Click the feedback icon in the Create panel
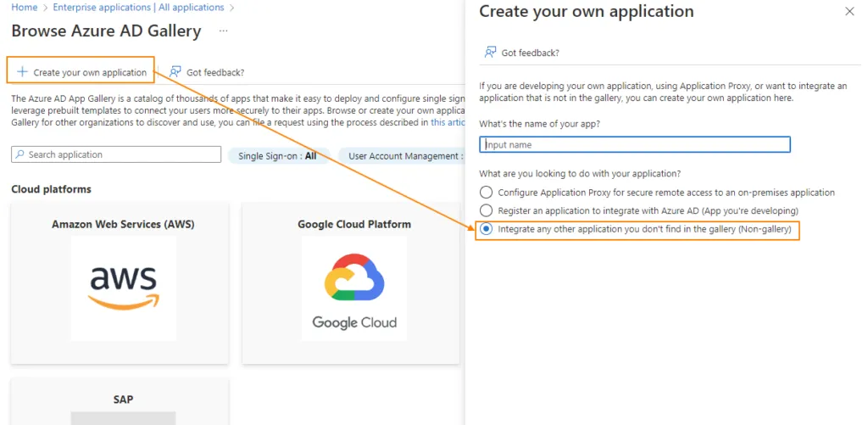Image resolution: width=868 pixels, height=425 pixels. click(x=490, y=52)
